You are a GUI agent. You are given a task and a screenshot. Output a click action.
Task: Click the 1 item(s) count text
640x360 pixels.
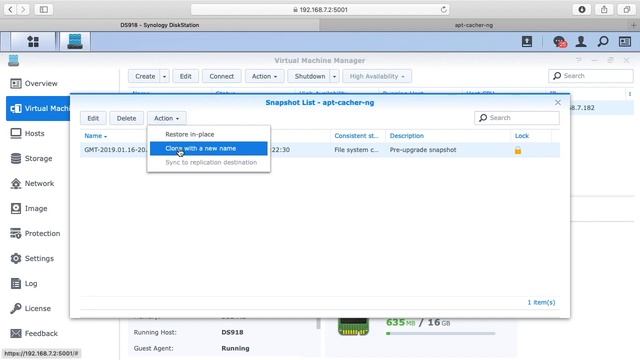[541, 302]
